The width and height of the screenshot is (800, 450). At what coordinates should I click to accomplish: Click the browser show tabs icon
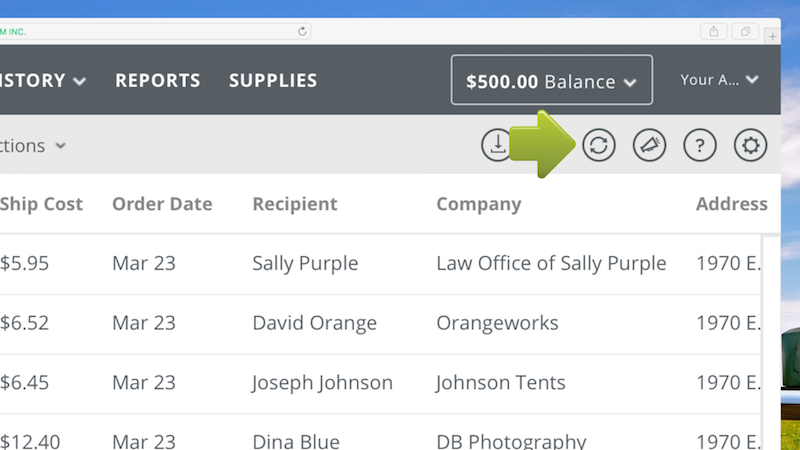click(x=745, y=32)
